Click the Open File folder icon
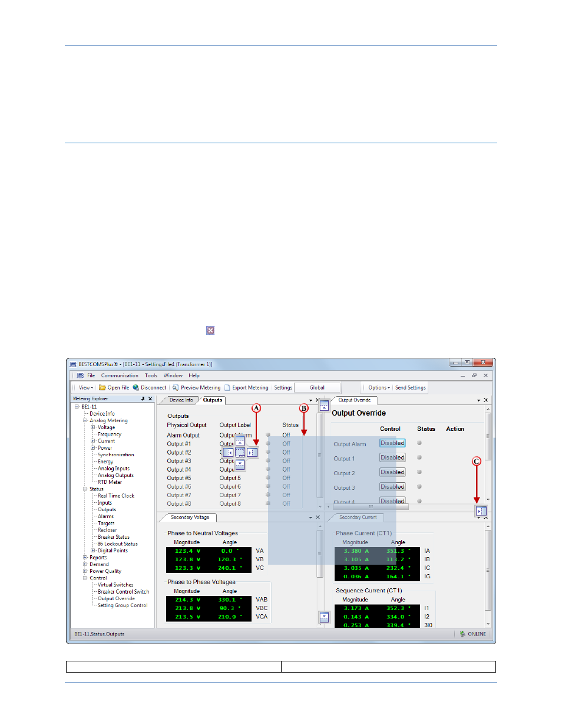Screen dimensions: 562x728 click(x=102, y=388)
